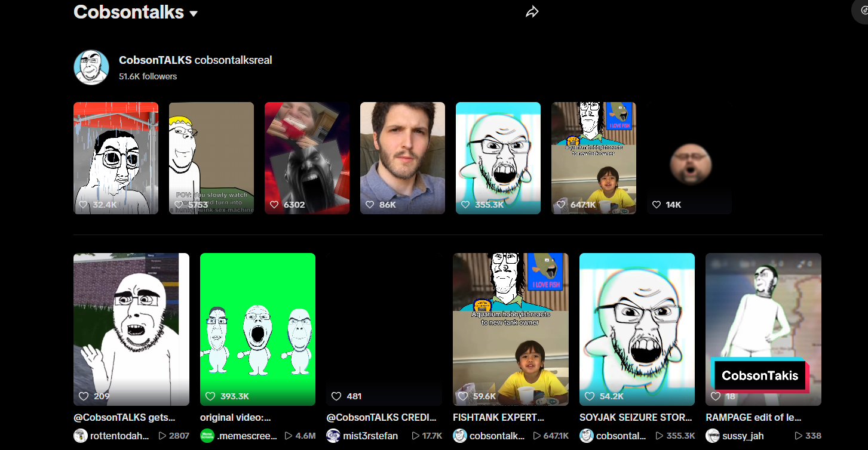Open the 'SOYJAK SEIZURE STOR...' video caption
868x450 pixels.
636,418
